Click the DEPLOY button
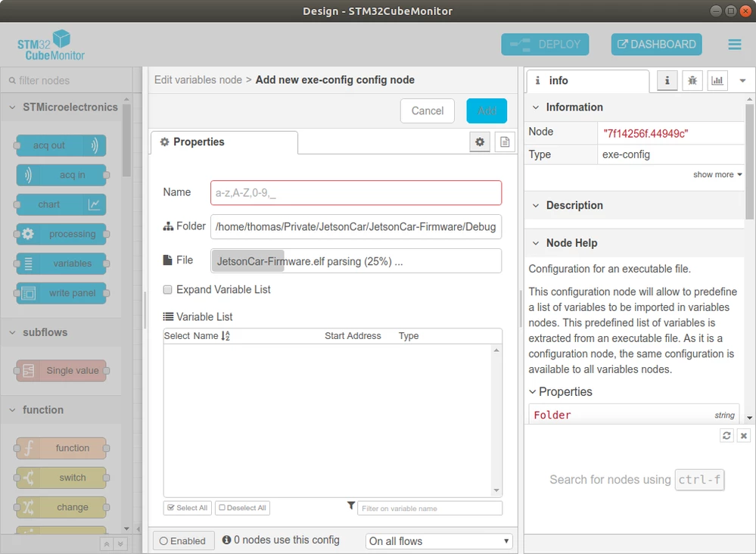 (x=545, y=45)
